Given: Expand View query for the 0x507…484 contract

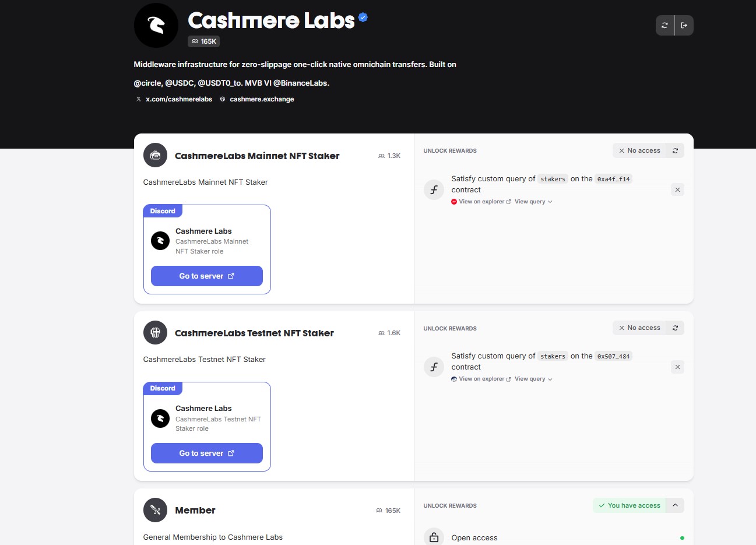Looking at the screenshot, I should 533,379.
